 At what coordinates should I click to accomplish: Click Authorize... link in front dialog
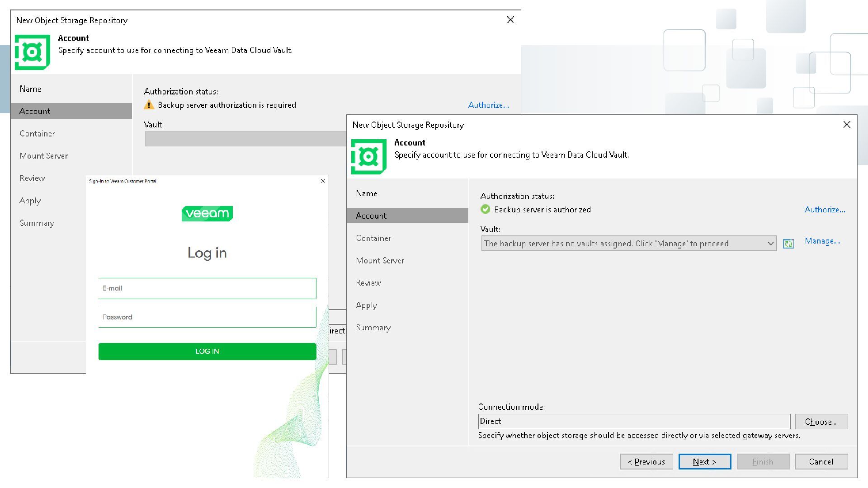[824, 209]
